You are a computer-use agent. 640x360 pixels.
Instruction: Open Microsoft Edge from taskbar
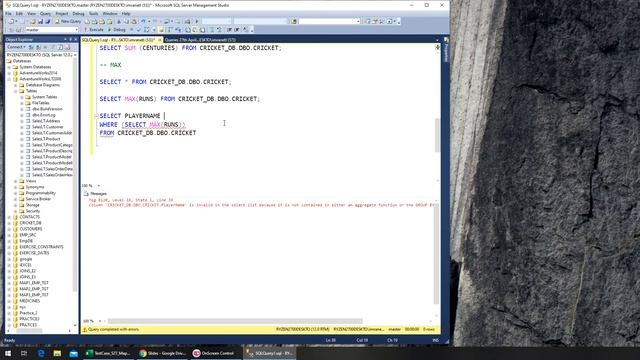[x=41, y=353]
